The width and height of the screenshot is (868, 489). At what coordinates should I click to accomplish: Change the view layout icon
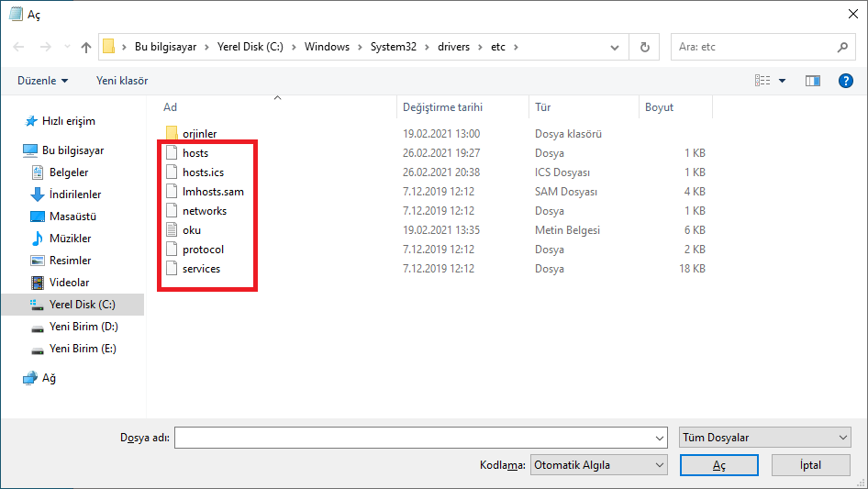point(762,81)
